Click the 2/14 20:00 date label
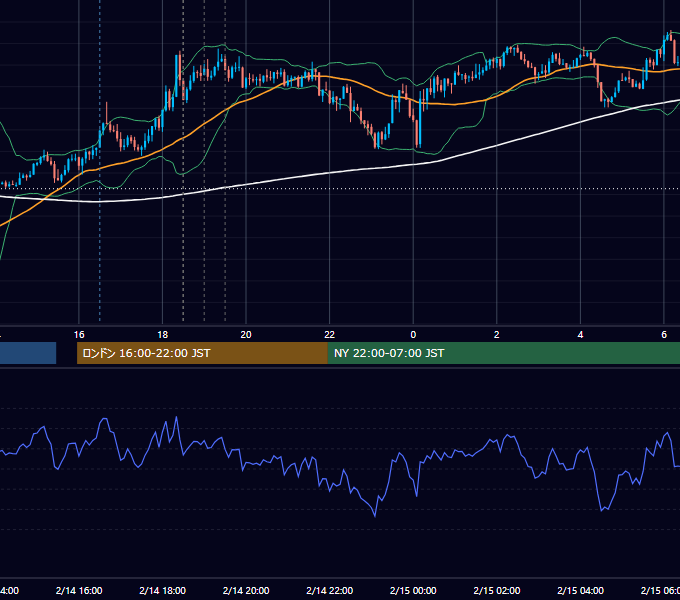The height and width of the screenshot is (600, 680). [246, 590]
